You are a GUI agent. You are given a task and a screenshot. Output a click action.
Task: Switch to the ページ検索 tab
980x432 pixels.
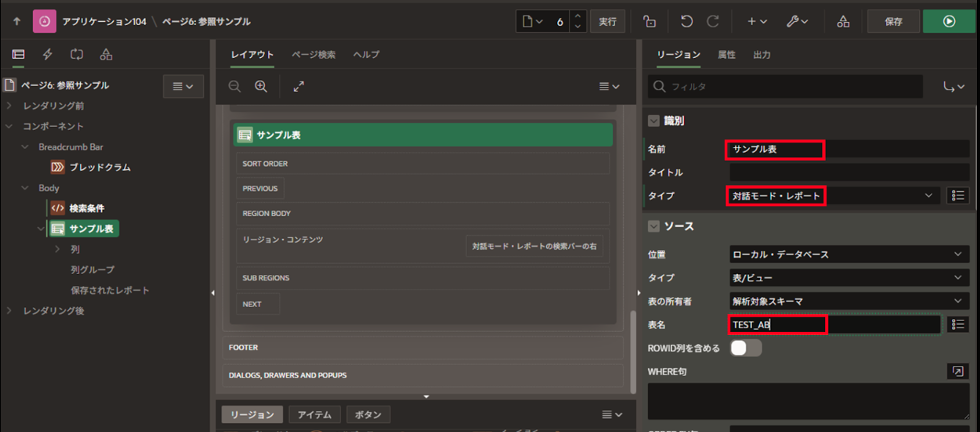coord(313,54)
